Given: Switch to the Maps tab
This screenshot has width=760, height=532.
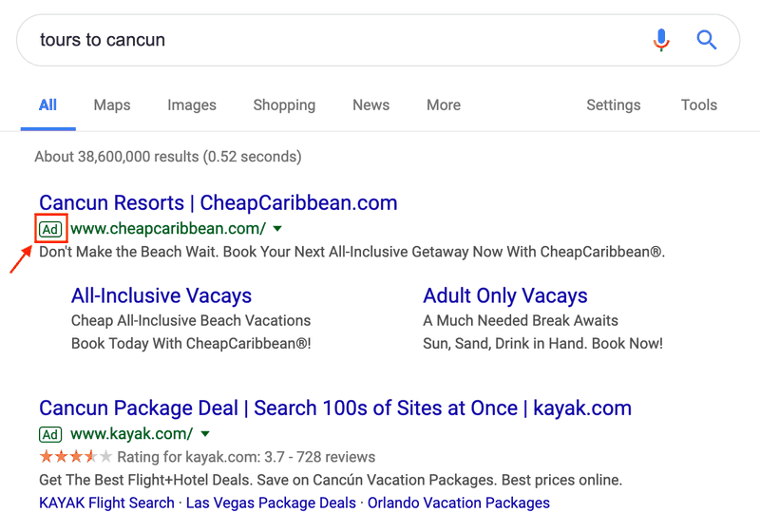Looking at the screenshot, I should pyautogui.click(x=112, y=105).
